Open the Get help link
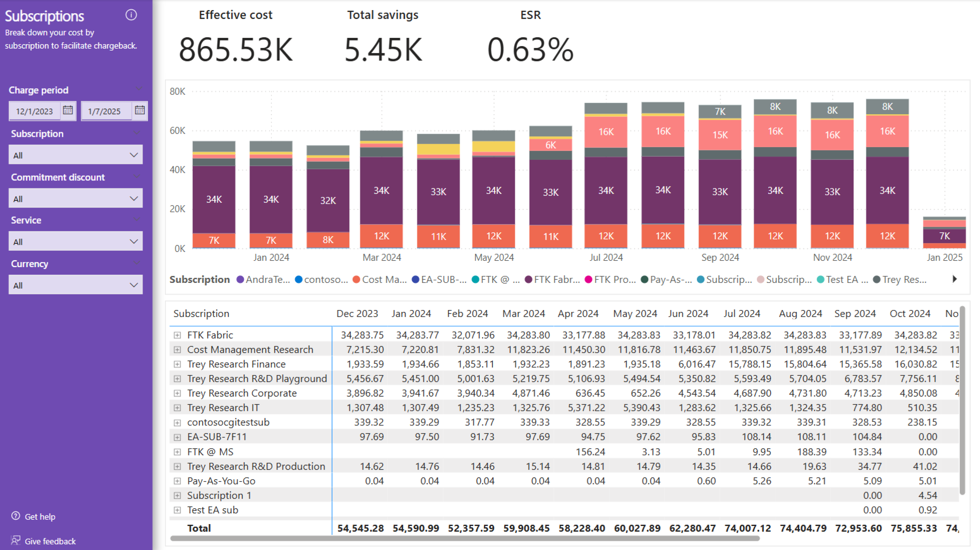The width and height of the screenshot is (980, 550). pyautogui.click(x=40, y=517)
